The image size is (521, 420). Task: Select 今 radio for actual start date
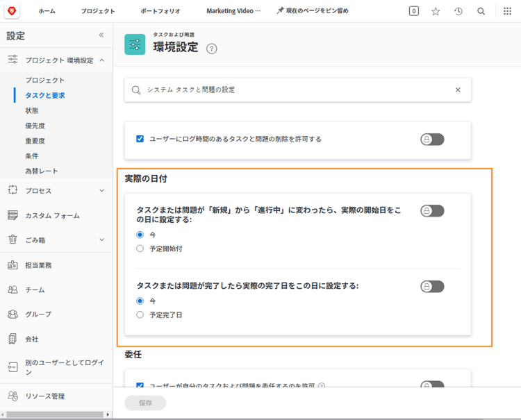click(x=140, y=235)
